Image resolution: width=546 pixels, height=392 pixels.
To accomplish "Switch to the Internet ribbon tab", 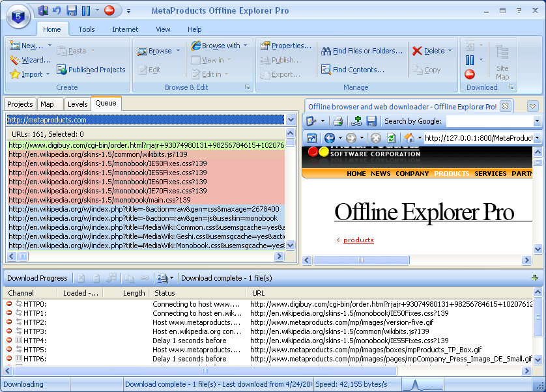I will tap(125, 29).
